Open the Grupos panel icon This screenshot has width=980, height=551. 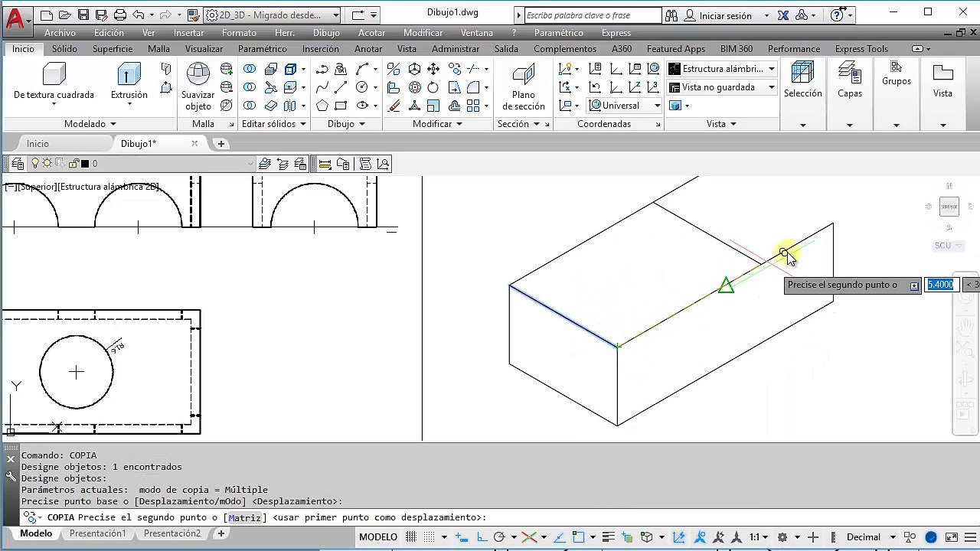point(896,74)
